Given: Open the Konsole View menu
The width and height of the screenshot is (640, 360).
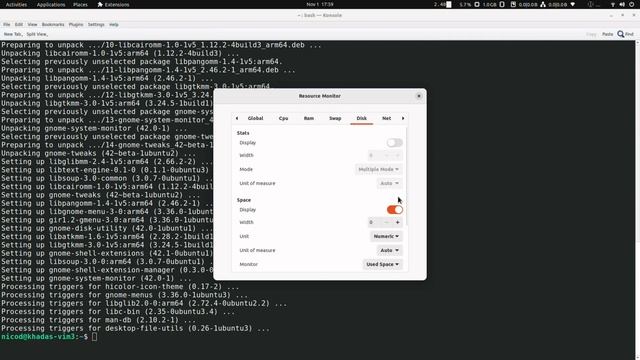Looking at the screenshot, I should 32,24.
